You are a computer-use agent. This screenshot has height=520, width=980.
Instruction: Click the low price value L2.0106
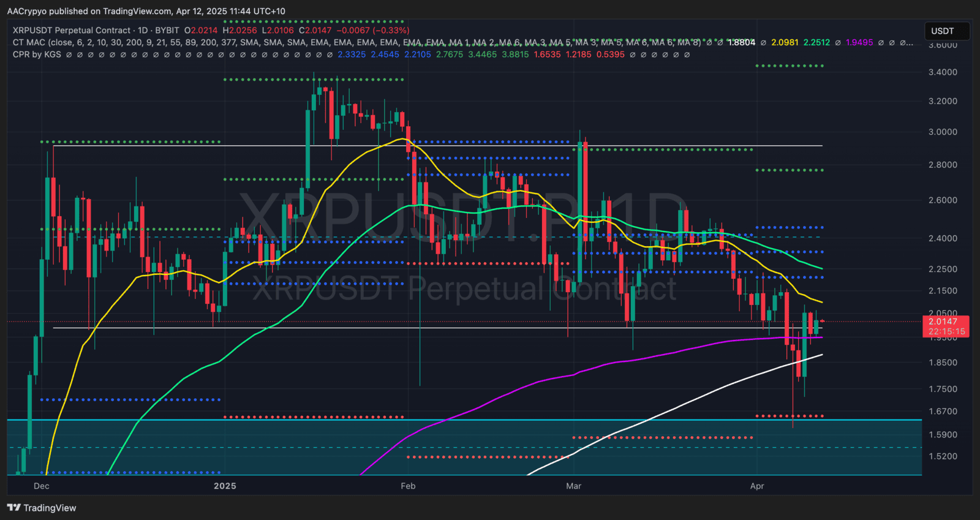pyautogui.click(x=278, y=30)
